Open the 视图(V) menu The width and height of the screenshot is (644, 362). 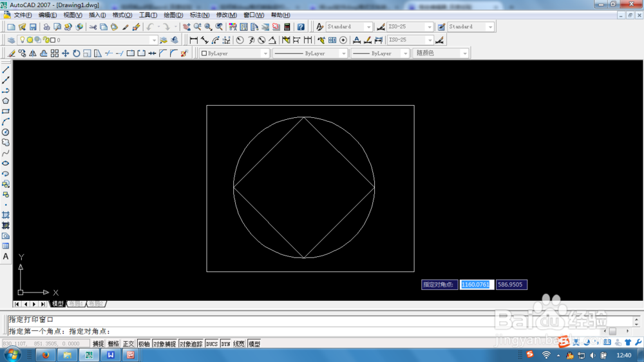(x=73, y=15)
